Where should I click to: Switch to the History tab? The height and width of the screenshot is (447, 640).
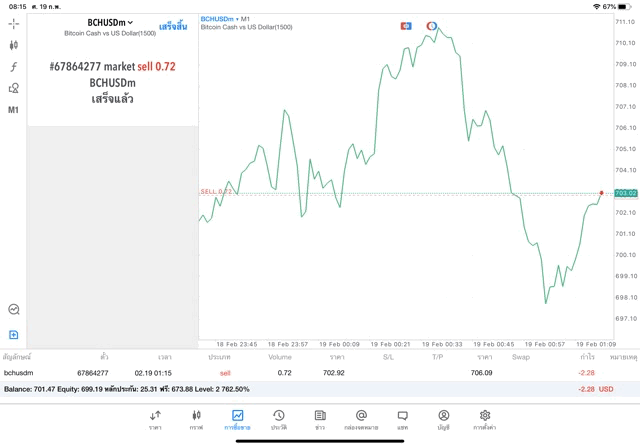pyautogui.click(x=279, y=419)
